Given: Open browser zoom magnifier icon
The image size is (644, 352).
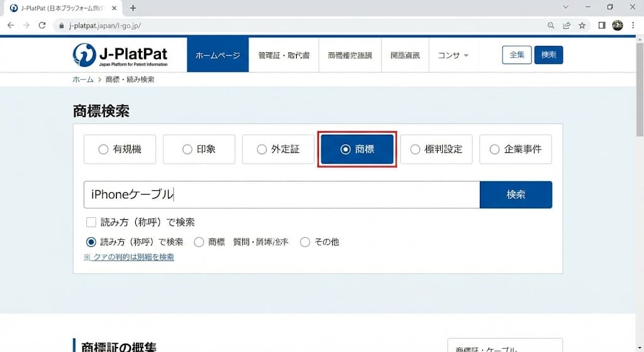Looking at the screenshot, I should click(x=551, y=25).
